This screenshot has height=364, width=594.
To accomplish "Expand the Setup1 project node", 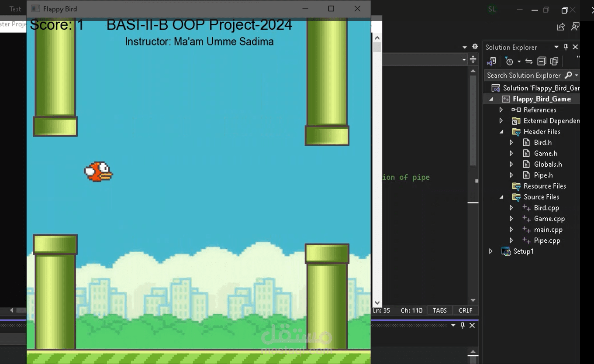I will [491, 251].
